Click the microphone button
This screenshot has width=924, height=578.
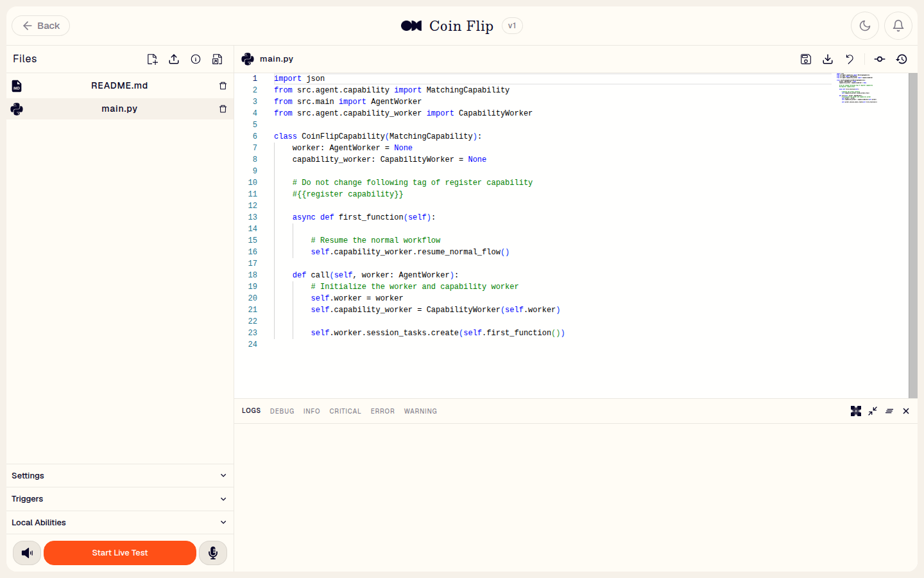(213, 553)
